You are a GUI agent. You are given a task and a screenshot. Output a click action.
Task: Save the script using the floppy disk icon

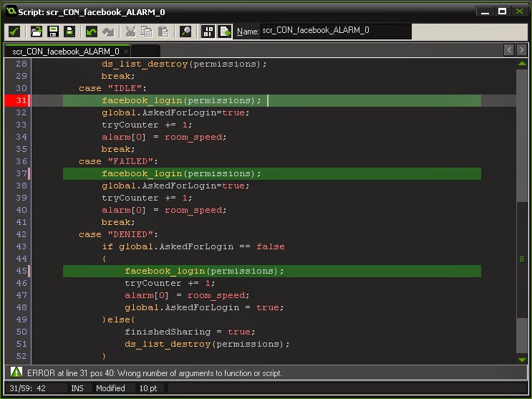pos(53,32)
